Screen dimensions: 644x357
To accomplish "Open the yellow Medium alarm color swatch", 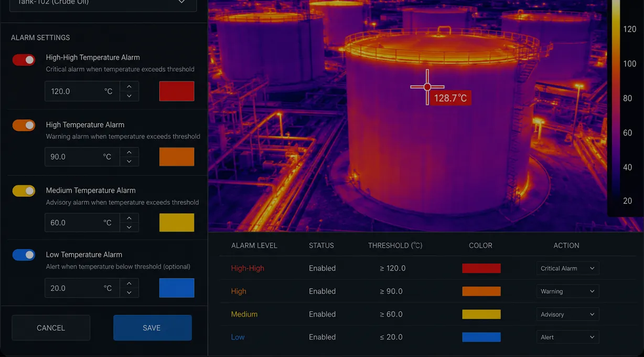I will coord(177,223).
